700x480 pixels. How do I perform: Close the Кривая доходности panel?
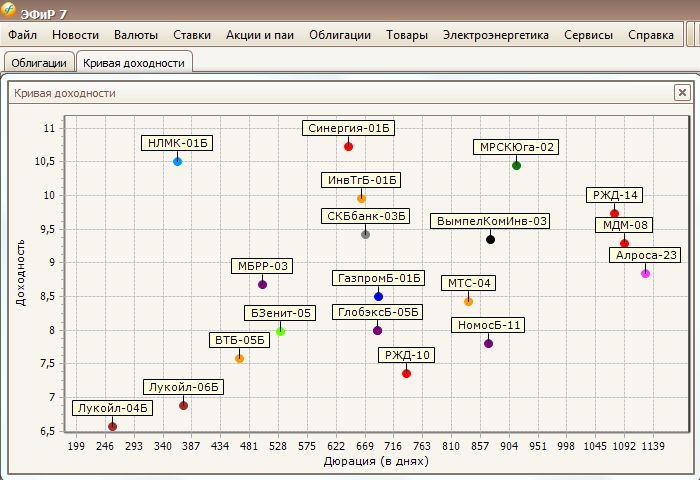(x=682, y=93)
